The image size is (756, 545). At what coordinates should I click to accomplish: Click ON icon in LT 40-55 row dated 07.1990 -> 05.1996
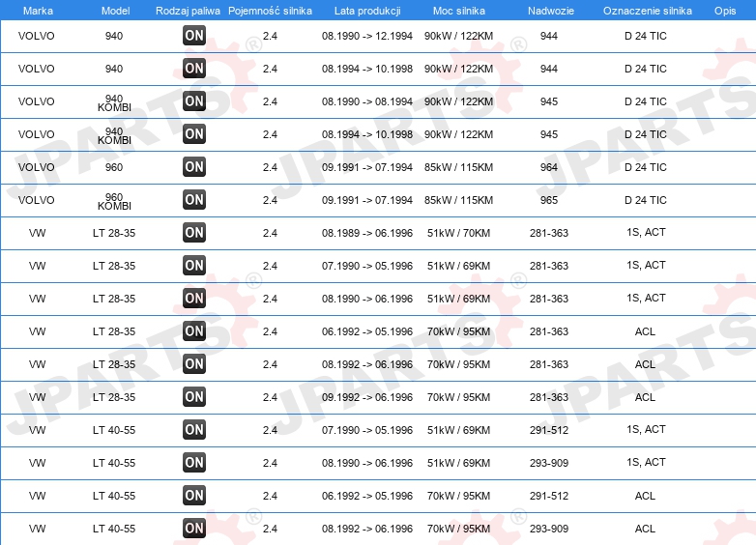[194, 429]
